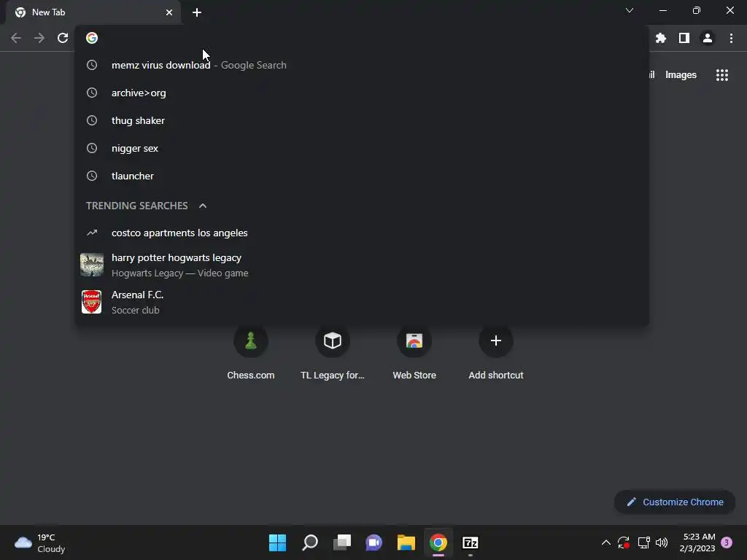Screen dimensions: 747x560
Task: Select the 'memz virus download' suggestion
Action: click(362, 65)
